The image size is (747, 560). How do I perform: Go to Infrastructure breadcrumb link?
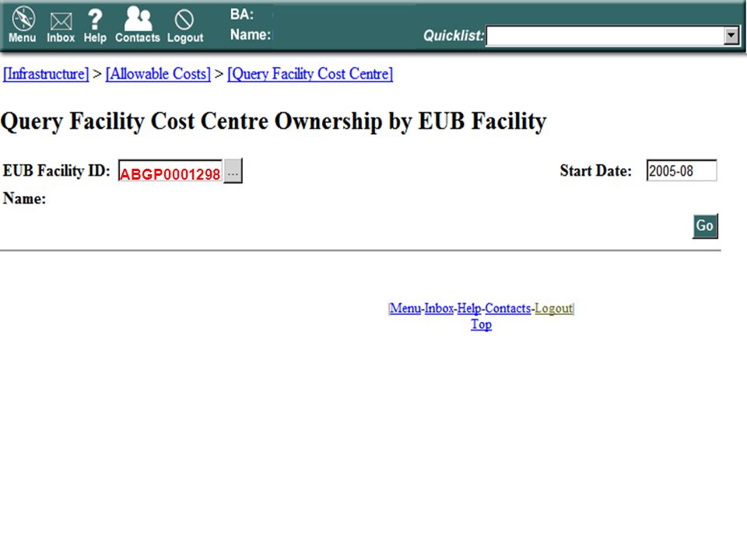point(46,74)
